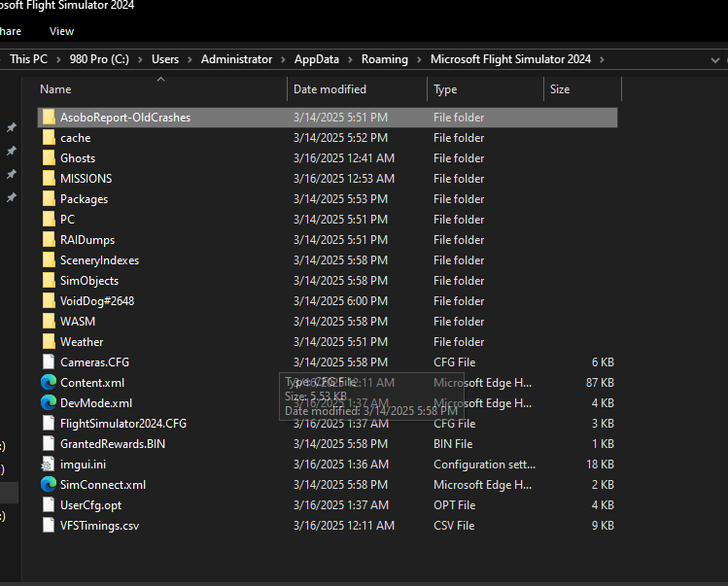Click the GrantedRewards.BIN file icon
Image resolution: width=728 pixels, height=586 pixels.
coord(49,444)
